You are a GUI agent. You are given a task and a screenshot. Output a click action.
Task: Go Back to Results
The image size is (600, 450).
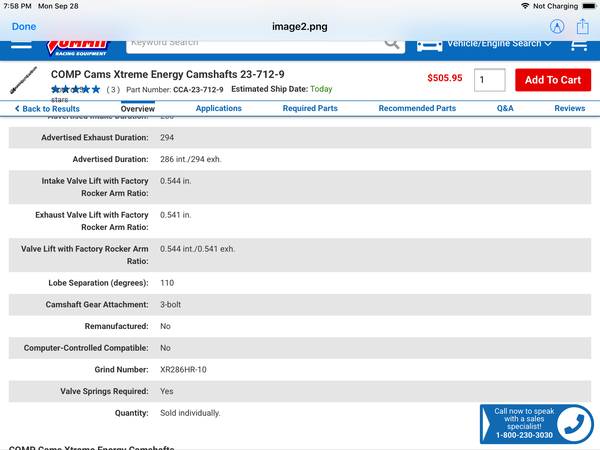(x=47, y=109)
